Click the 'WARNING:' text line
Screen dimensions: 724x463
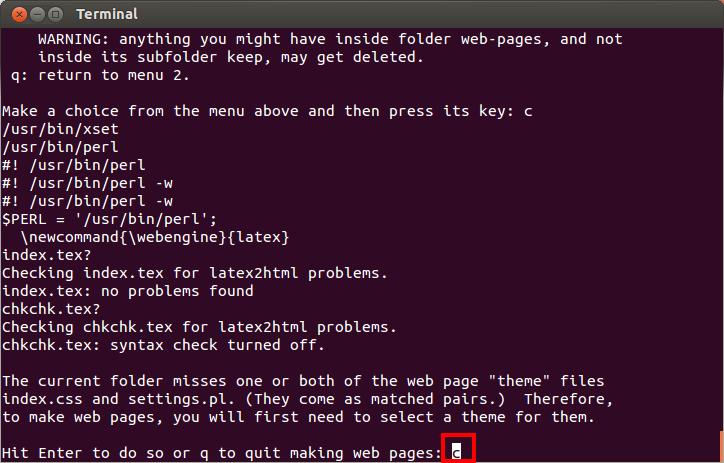[x=330, y=39]
